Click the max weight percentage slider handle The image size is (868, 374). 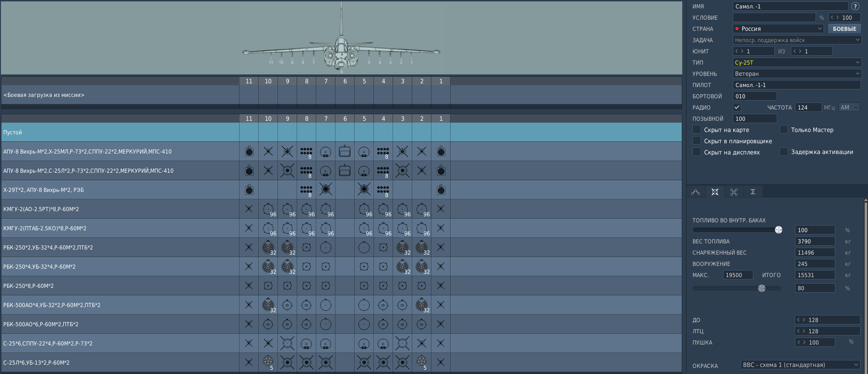[x=762, y=288]
